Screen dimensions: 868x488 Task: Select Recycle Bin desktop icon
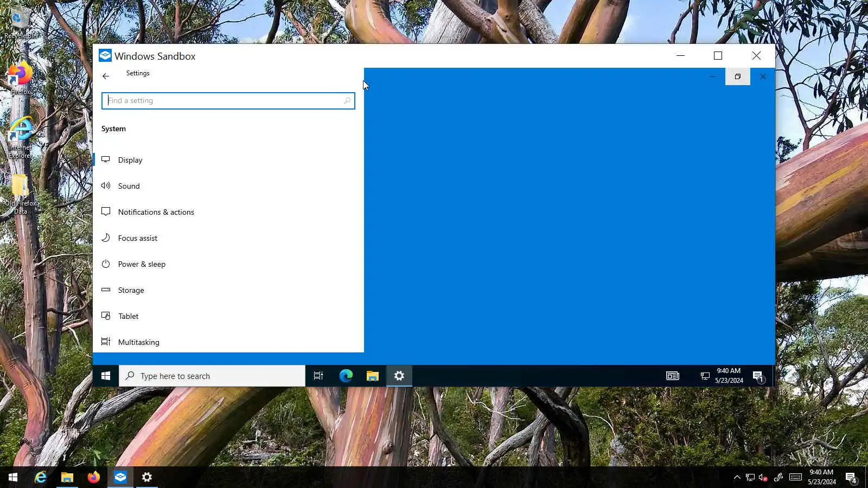21,23
